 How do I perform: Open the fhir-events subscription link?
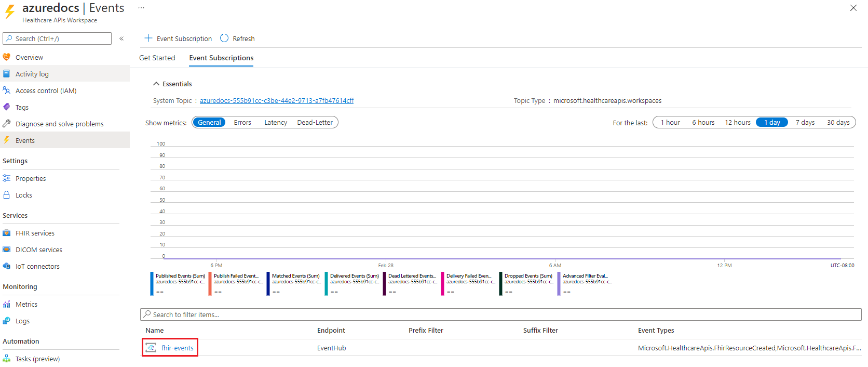[178, 348]
